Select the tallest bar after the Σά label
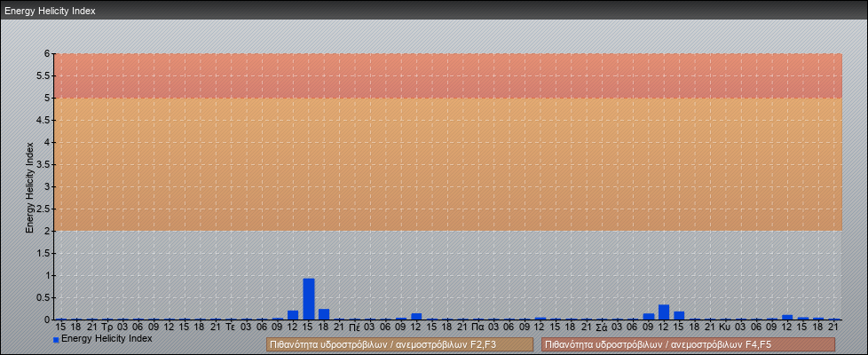This screenshot has width=868, height=355. 664,312
